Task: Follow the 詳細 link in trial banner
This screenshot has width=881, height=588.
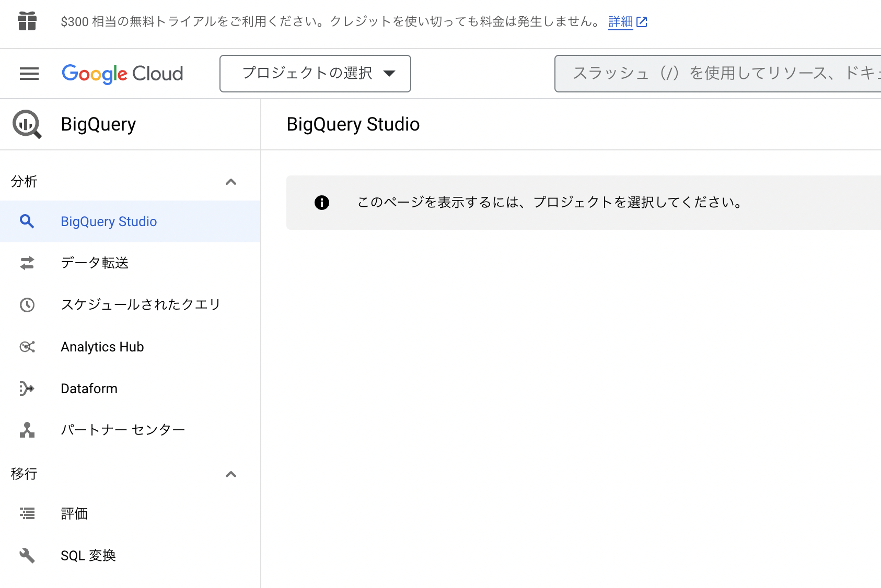Action: point(620,22)
